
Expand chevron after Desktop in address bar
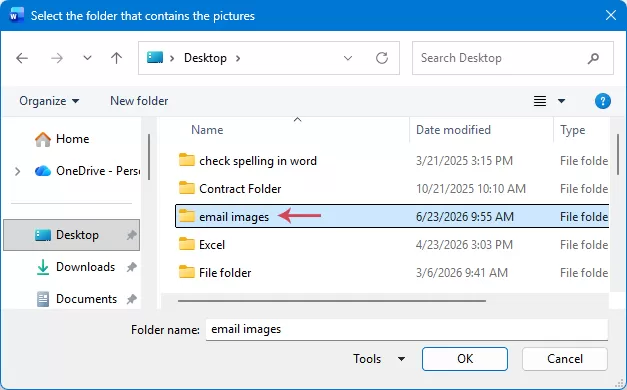click(238, 58)
